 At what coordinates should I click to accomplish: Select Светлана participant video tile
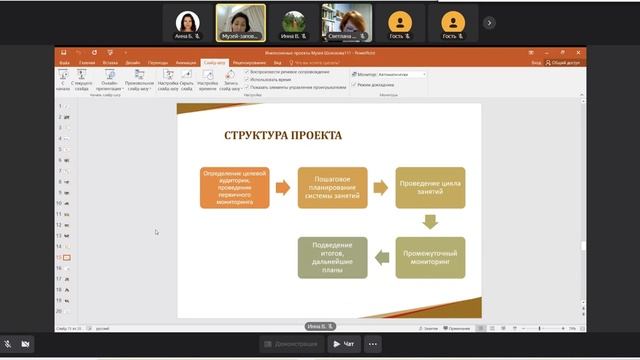347,23
